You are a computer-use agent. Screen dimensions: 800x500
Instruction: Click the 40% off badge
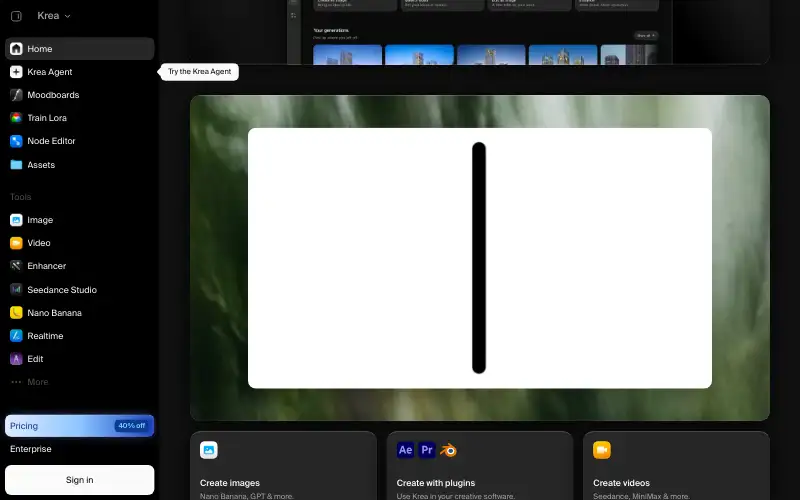point(132,426)
